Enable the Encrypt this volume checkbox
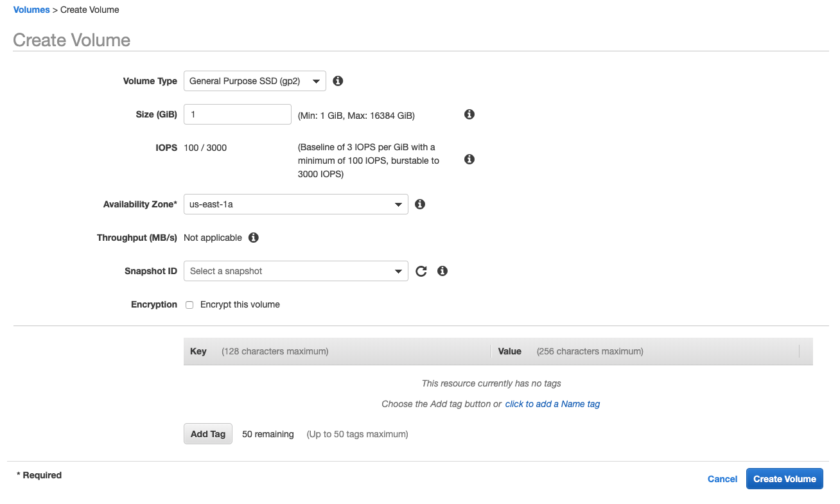Image resolution: width=840 pixels, height=504 pixels. click(x=189, y=305)
